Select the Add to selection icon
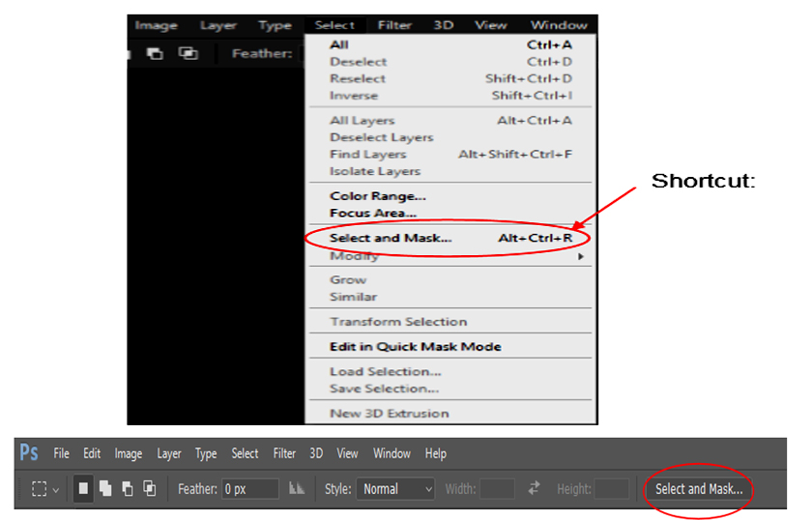 [x=105, y=488]
